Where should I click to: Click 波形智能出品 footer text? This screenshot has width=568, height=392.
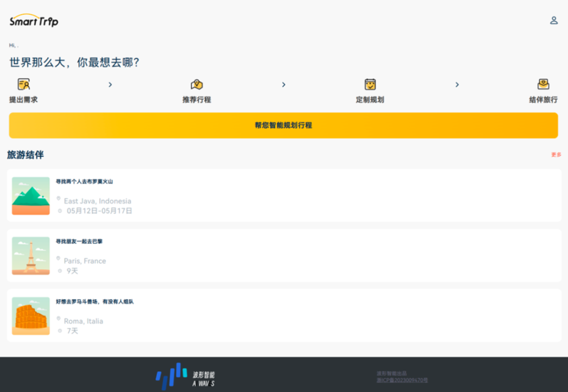[391, 373]
